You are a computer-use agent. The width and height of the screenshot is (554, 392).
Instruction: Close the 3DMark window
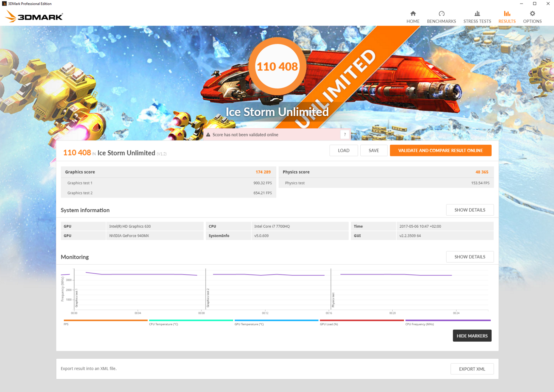[548, 4]
